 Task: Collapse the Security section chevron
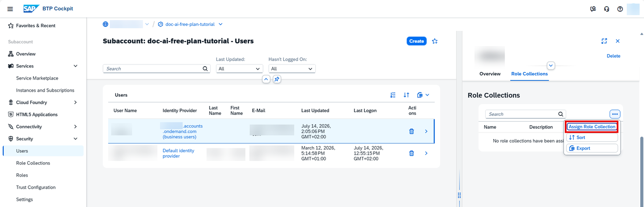click(x=75, y=139)
